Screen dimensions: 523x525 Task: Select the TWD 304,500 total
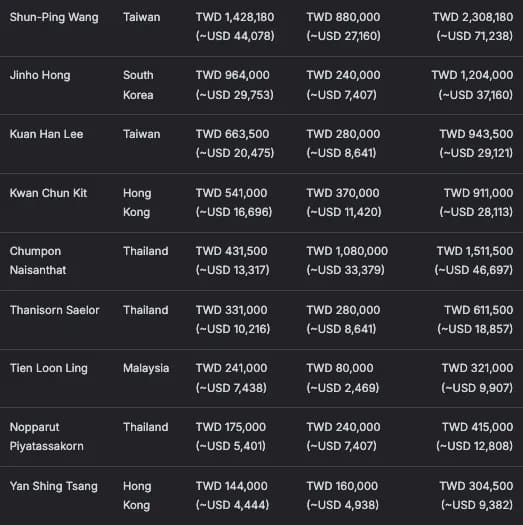click(476, 486)
